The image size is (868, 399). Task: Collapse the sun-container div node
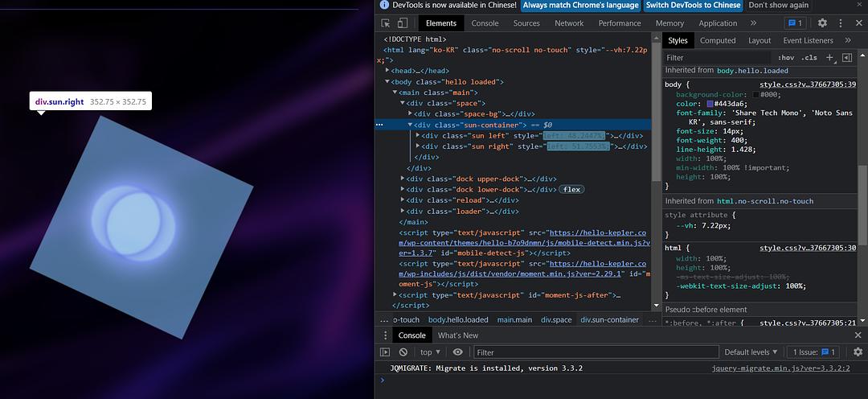point(410,125)
